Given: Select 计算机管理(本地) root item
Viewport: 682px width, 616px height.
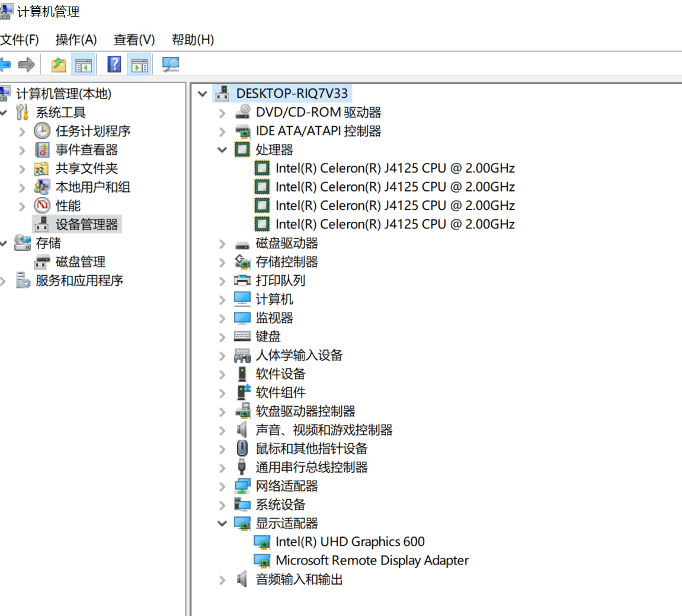Looking at the screenshot, I should pos(63,94).
